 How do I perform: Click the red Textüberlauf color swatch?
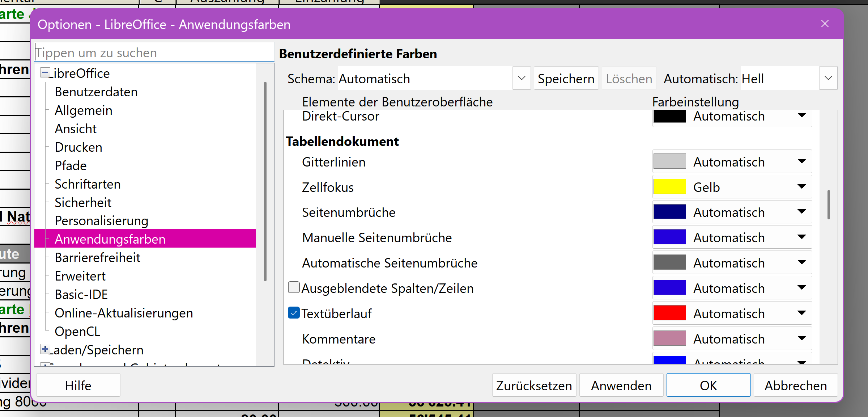(x=669, y=313)
